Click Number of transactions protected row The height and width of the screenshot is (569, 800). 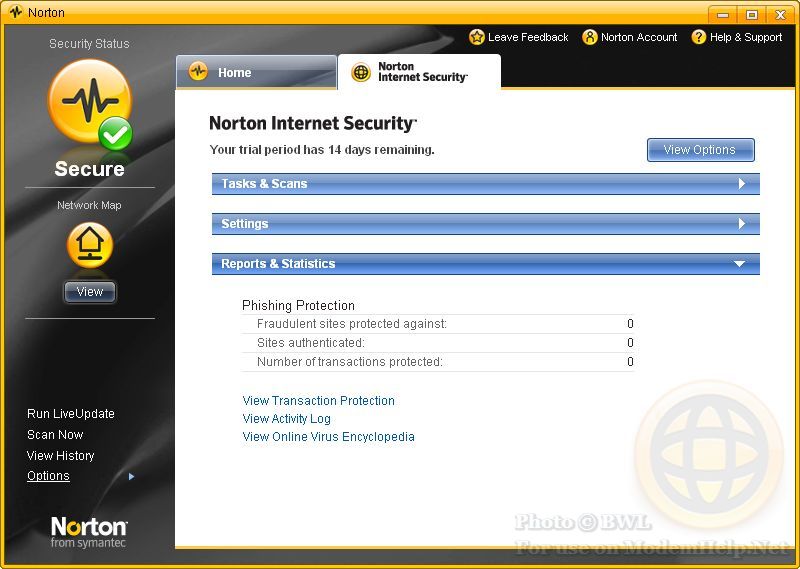(438, 362)
